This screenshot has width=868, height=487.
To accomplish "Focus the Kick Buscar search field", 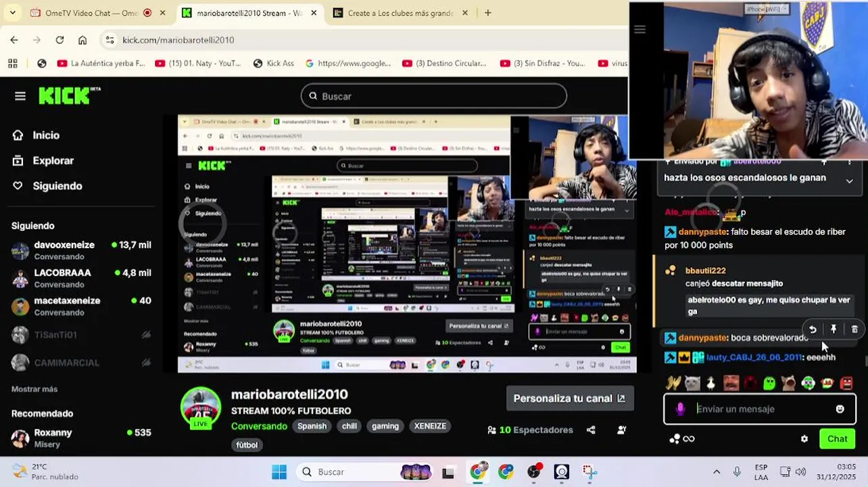I will coord(434,96).
